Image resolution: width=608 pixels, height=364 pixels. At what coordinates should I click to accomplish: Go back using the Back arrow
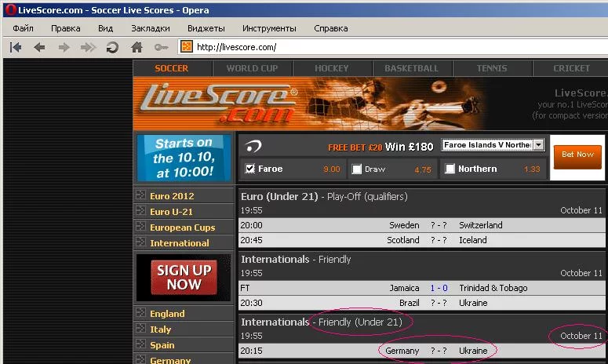tap(39, 47)
